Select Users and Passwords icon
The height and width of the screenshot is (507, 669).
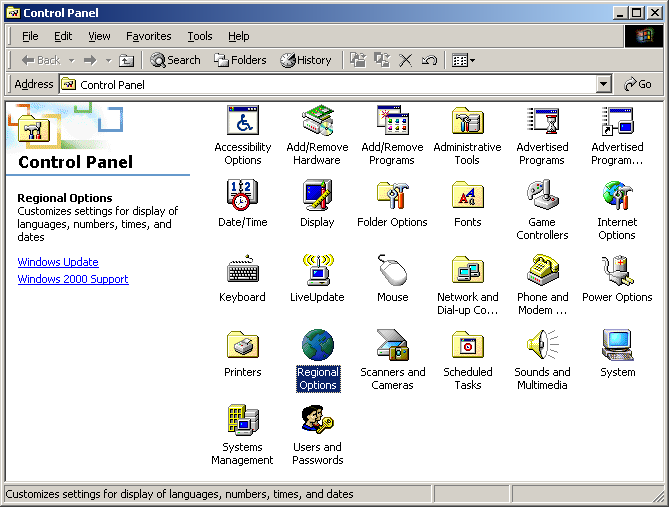click(317, 420)
